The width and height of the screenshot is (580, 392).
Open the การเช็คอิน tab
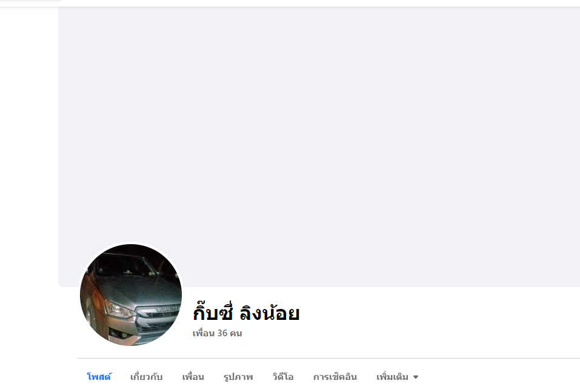[x=335, y=377]
